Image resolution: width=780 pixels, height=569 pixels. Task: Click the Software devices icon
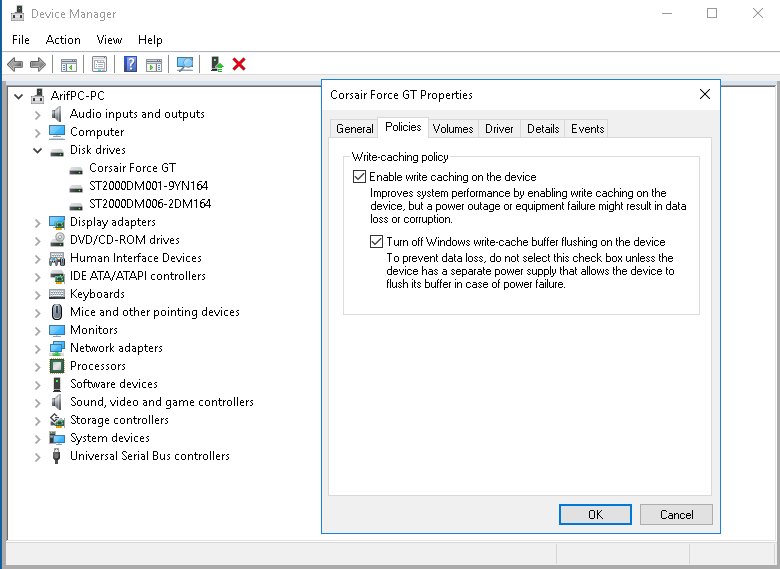[x=57, y=384]
